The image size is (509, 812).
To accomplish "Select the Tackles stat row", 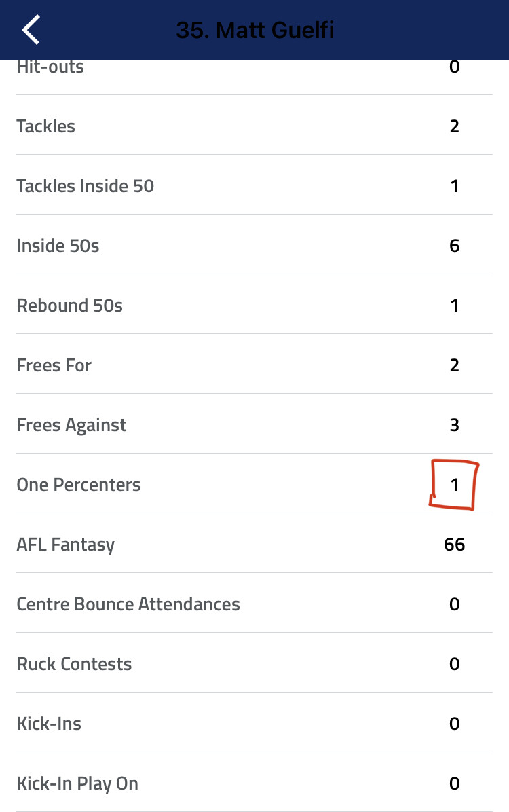I will [254, 125].
